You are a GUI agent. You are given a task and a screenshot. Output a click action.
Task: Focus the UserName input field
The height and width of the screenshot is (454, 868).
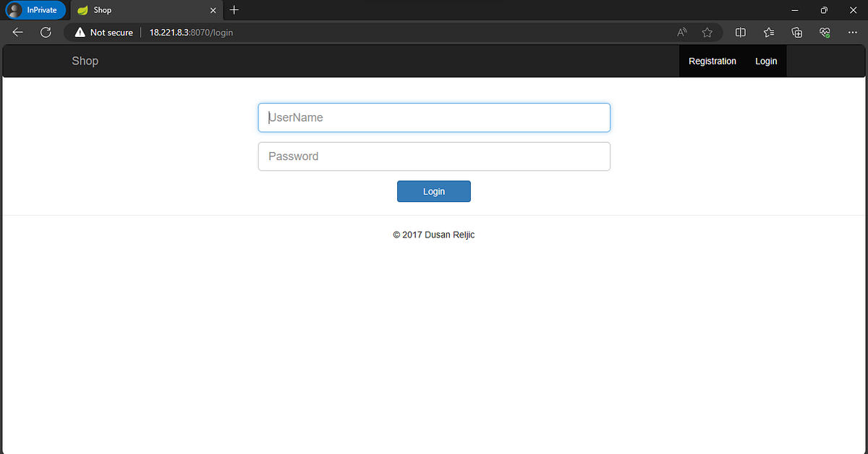click(x=434, y=117)
